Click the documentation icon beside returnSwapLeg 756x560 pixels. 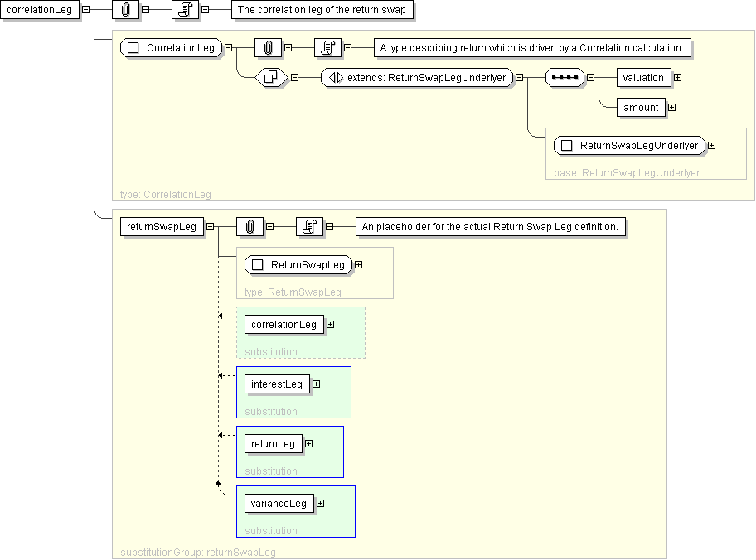[x=309, y=227]
